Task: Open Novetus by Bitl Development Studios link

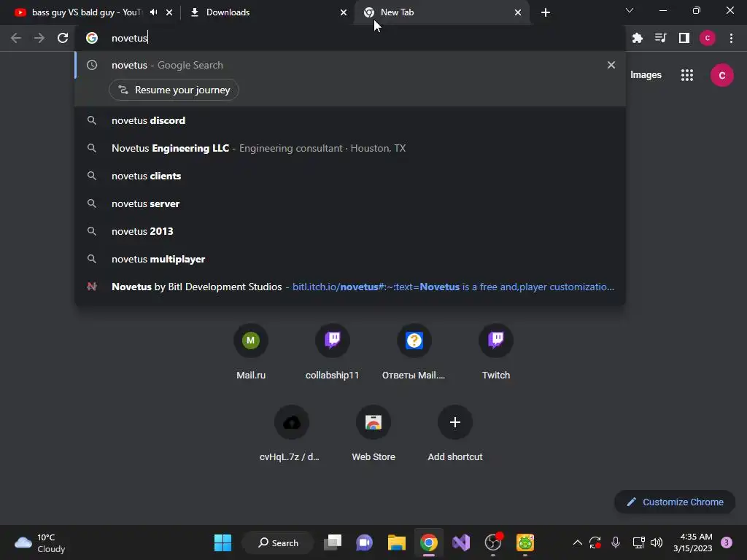Action: (x=350, y=287)
